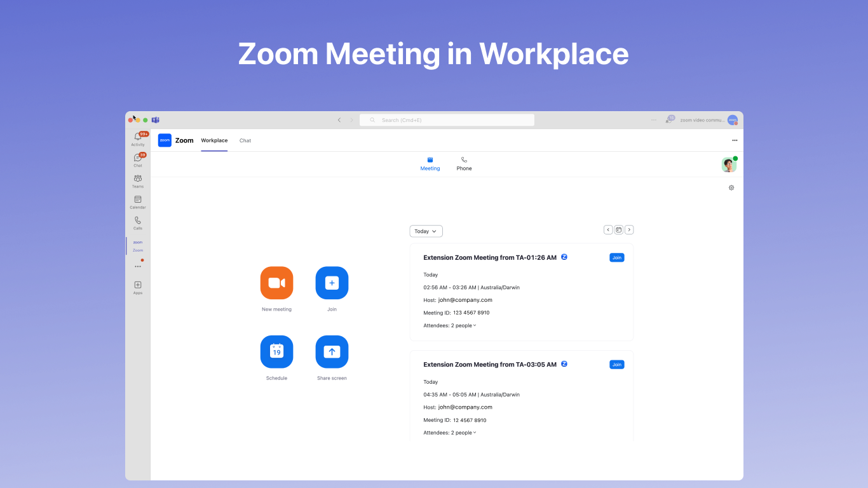Select the Meeting tab
The image size is (868, 488).
coord(430,164)
